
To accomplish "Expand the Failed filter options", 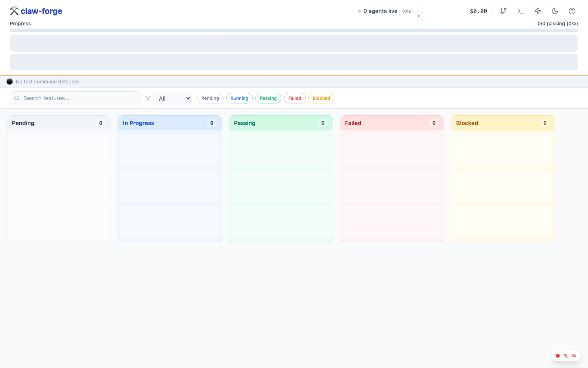I will coord(294,98).
